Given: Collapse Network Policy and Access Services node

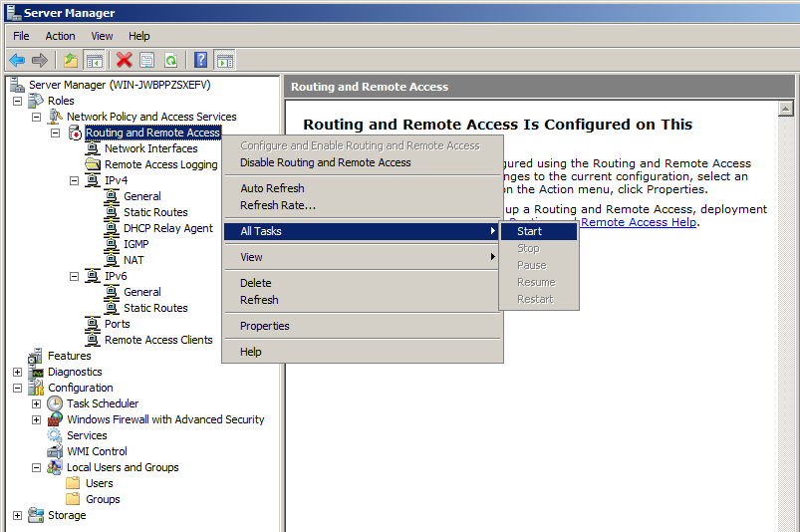Looking at the screenshot, I should 36,117.
